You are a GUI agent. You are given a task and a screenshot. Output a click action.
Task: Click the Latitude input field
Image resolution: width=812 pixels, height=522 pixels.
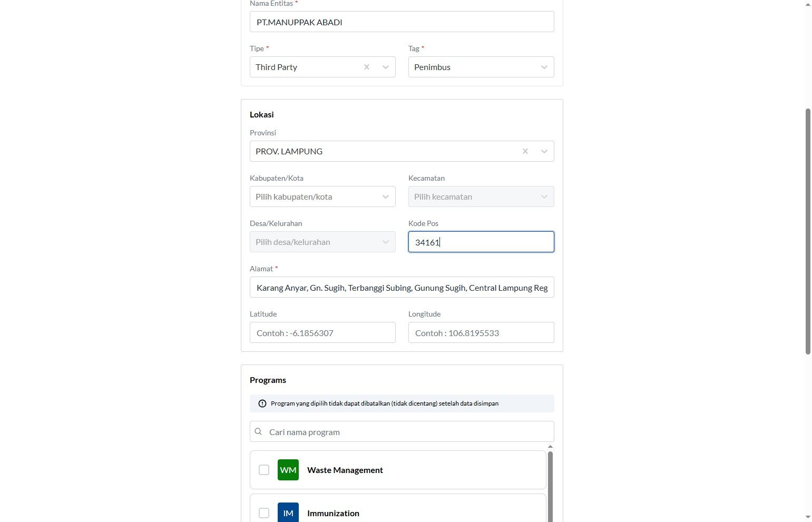322,332
